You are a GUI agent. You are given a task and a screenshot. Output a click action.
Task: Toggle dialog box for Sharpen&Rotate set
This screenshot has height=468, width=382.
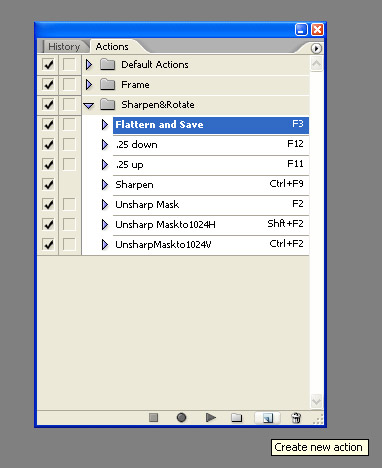[69, 104]
